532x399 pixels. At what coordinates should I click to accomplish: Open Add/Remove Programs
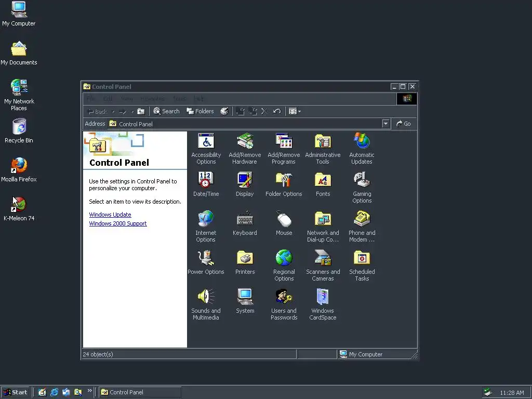284,149
